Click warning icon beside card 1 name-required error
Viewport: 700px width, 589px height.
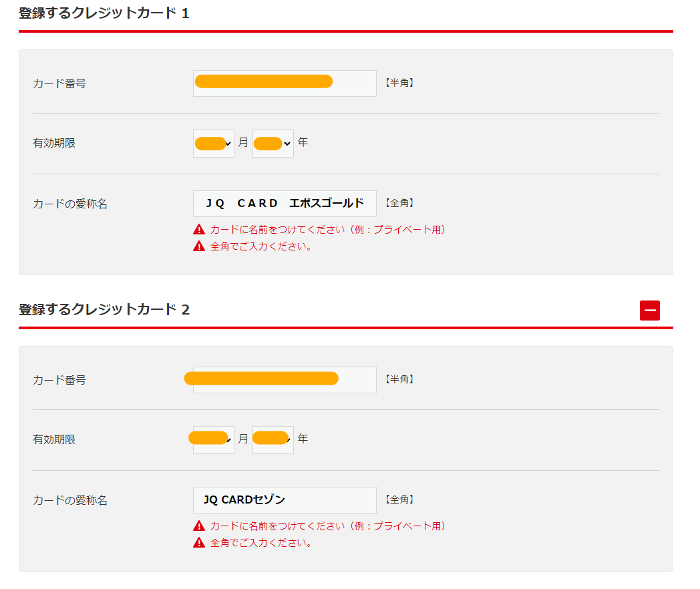198,230
